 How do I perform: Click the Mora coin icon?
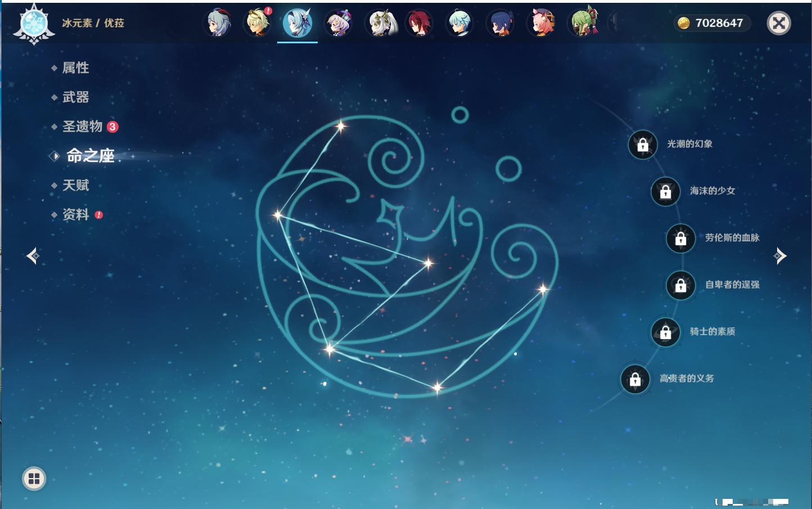683,23
